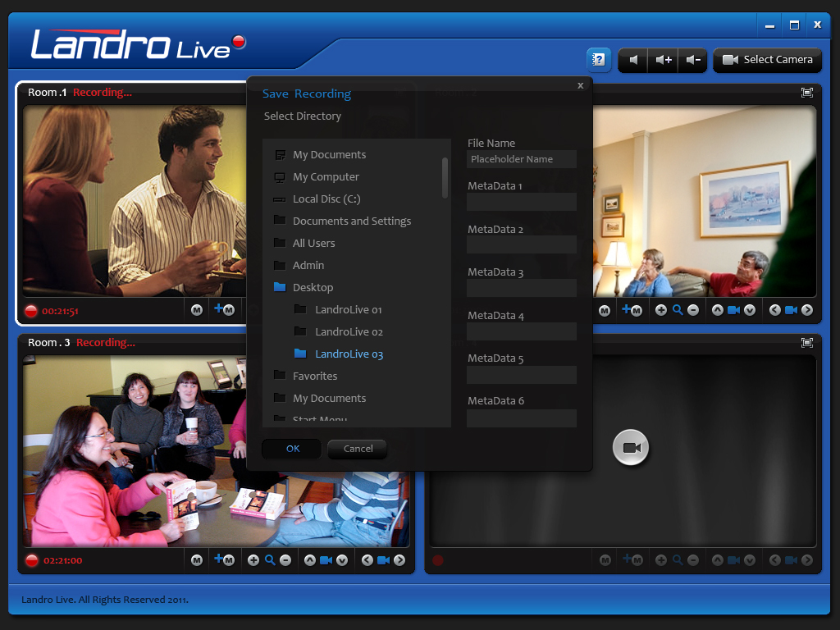Click Cancel in the Save Recording dialog
Image resolution: width=840 pixels, height=630 pixels.
pos(358,449)
